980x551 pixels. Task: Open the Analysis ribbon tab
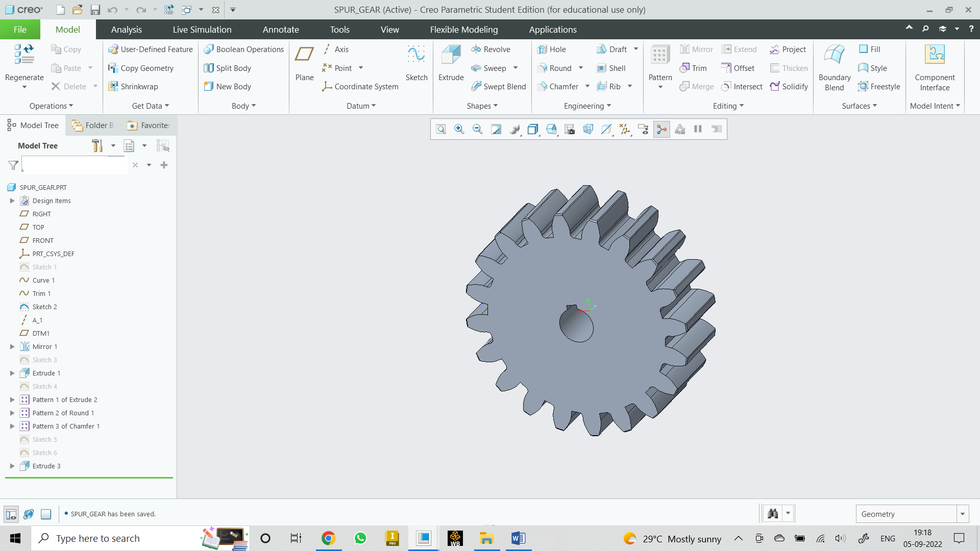click(x=127, y=30)
